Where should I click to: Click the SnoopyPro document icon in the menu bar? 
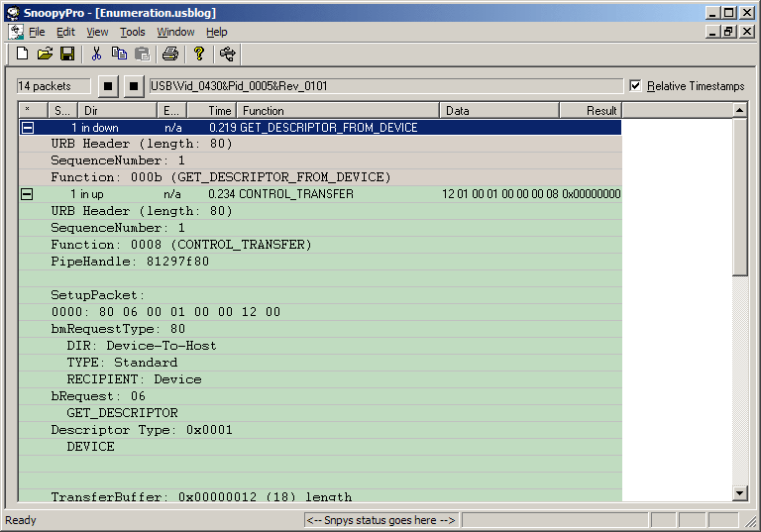16,32
